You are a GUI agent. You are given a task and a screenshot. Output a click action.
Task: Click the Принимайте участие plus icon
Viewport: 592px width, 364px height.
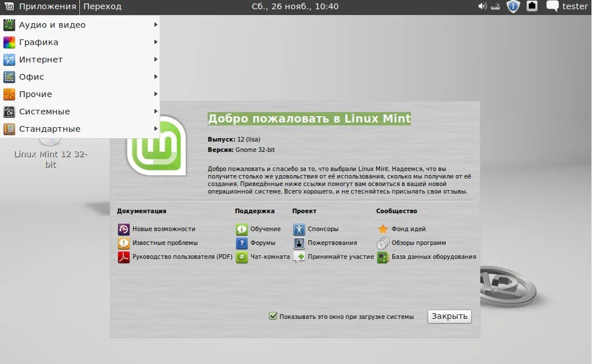pos(299,257)
